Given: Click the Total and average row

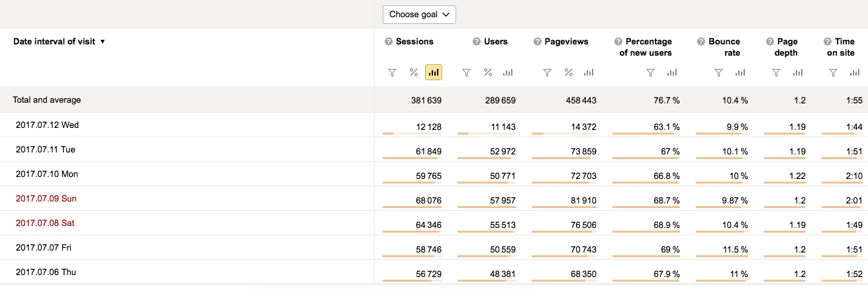Looking at the screenshot, I should coord(47,100).
